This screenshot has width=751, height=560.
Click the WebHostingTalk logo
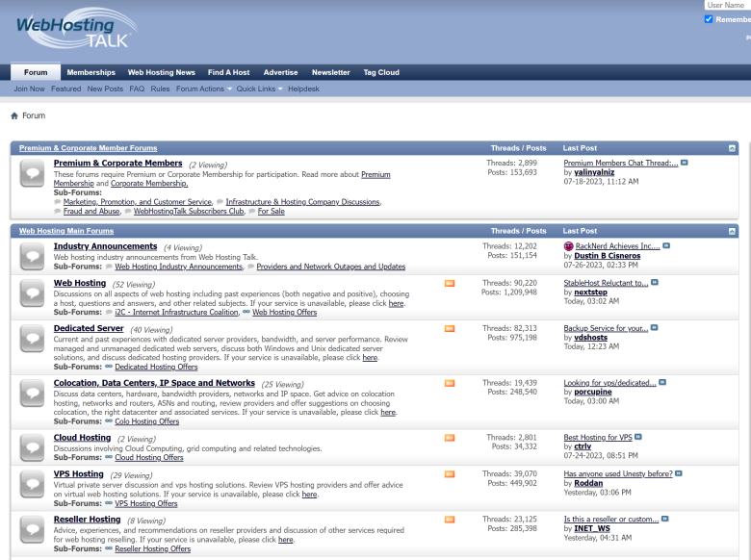pos(77,28)
